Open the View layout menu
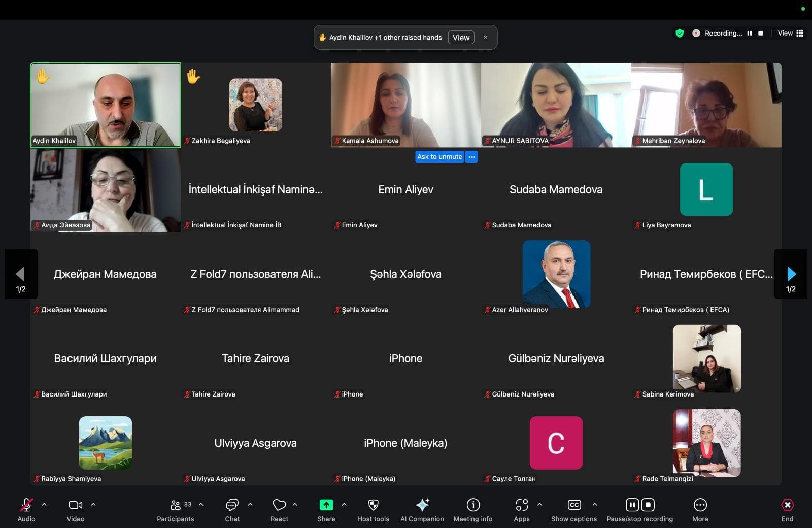This screenshot has height=528, width=812. 791,33
